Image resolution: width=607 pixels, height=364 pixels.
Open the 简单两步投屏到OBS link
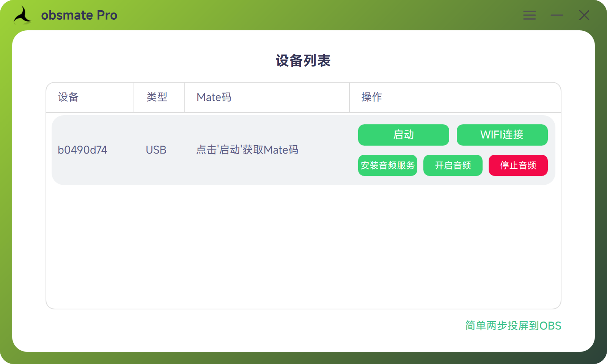pos(513,326)
